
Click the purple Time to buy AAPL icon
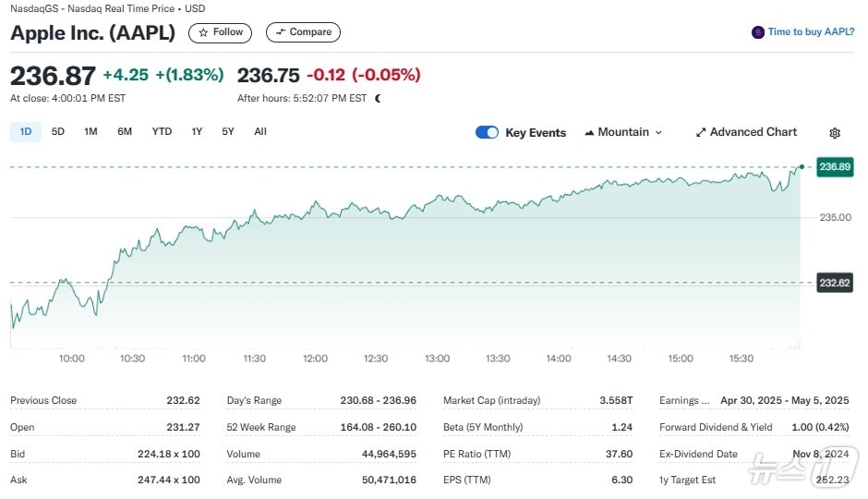tap(758, 32)
